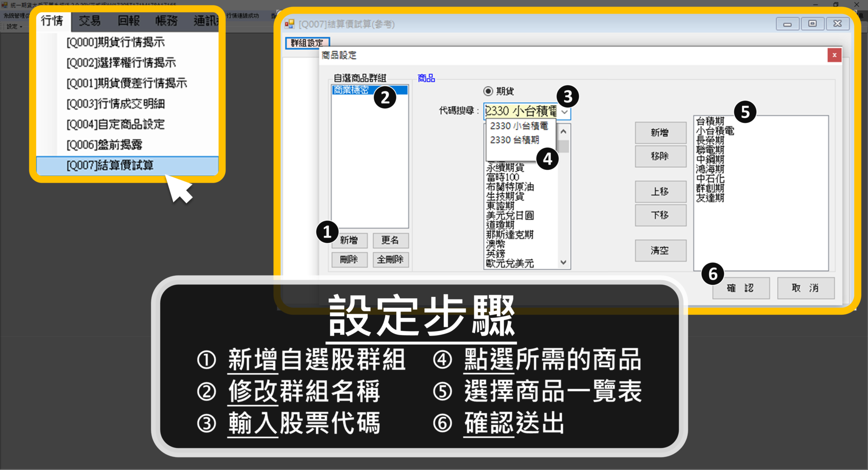The image size is (868, 470).
Task: Click the 全刪除 button
Action: point(390,260)
